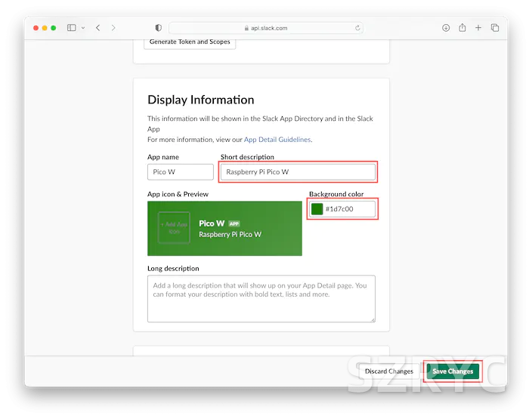Click the Discard Changes button
This screenshot has height=419, width=532.
point(388,371)
